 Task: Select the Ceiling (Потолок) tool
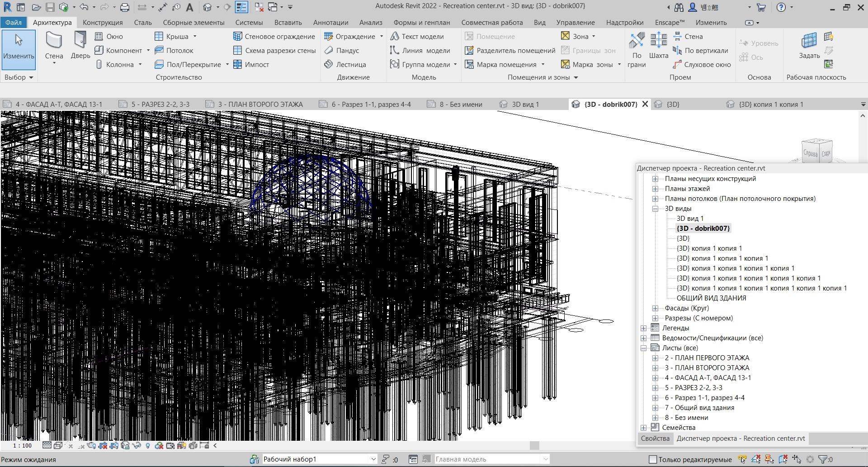pyautogui.click(x=174, y=50)
